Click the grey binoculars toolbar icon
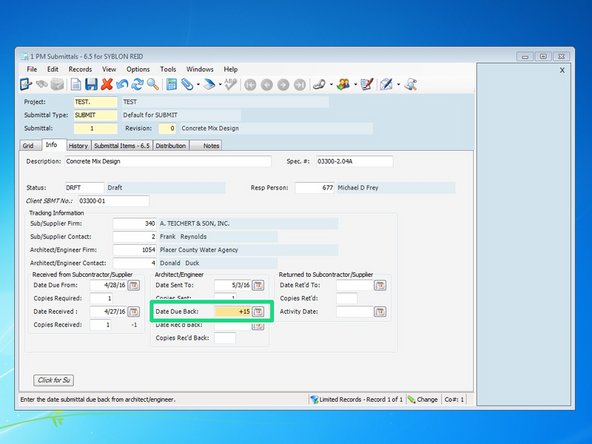The height and width of the screenshot is (444, 592). [41, 84]
